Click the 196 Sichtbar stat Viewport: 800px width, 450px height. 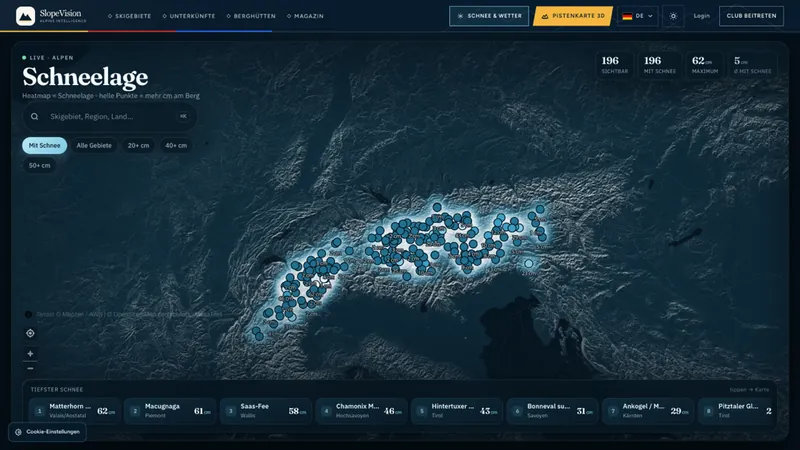[615, 65]
